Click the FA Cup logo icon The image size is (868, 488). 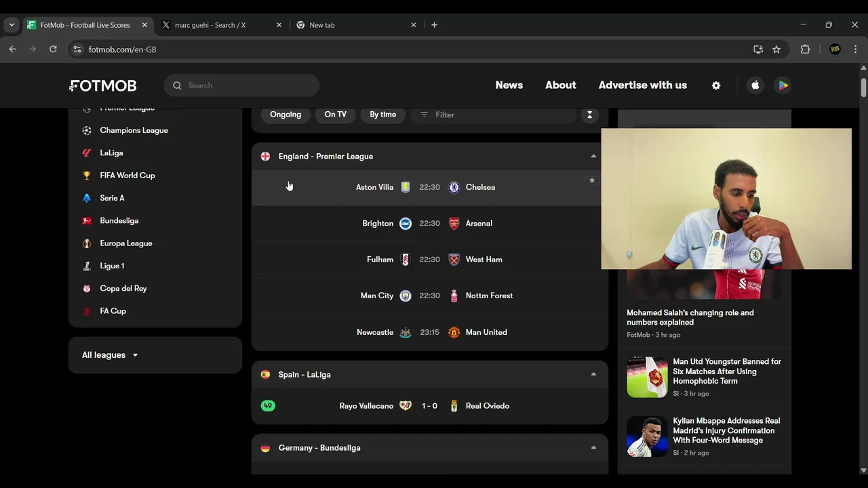tap(87, 311)
